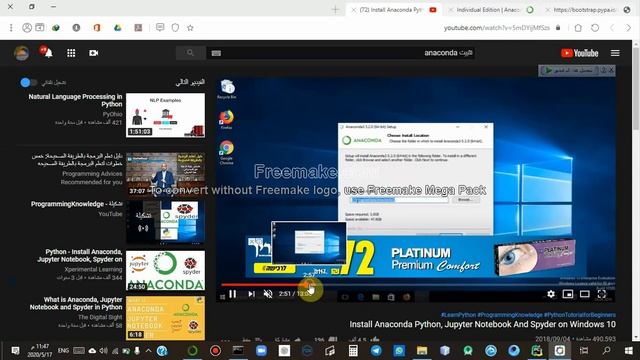
Task: Click title Natural Language Processing in Python
Action: point(76,100)
